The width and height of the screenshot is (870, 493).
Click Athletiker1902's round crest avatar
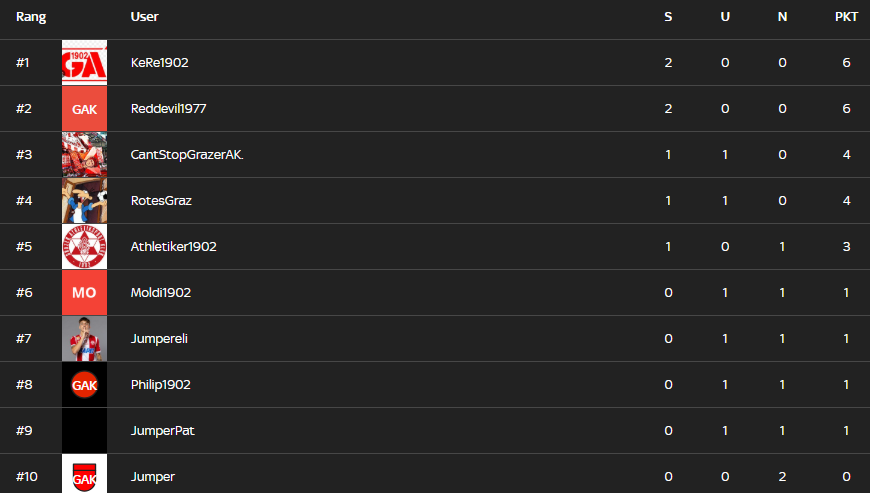(84, 247)
